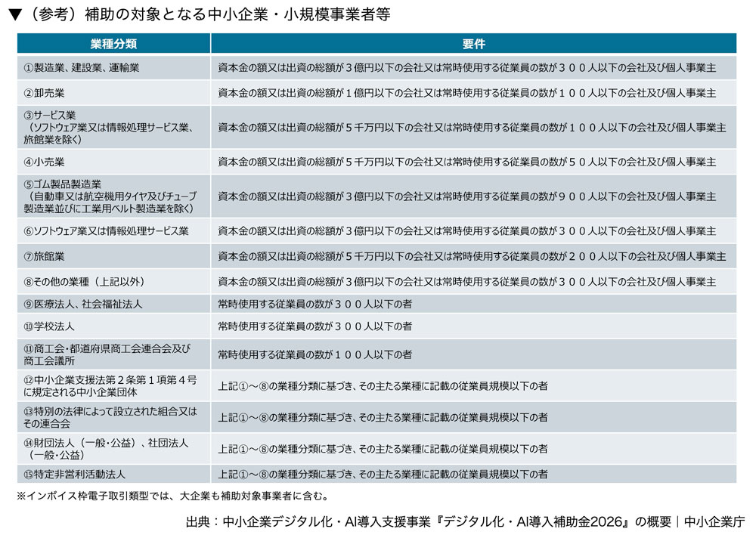Click the requirement text for サービス業 row
The image size is (756, 535).
coord(472,128)
